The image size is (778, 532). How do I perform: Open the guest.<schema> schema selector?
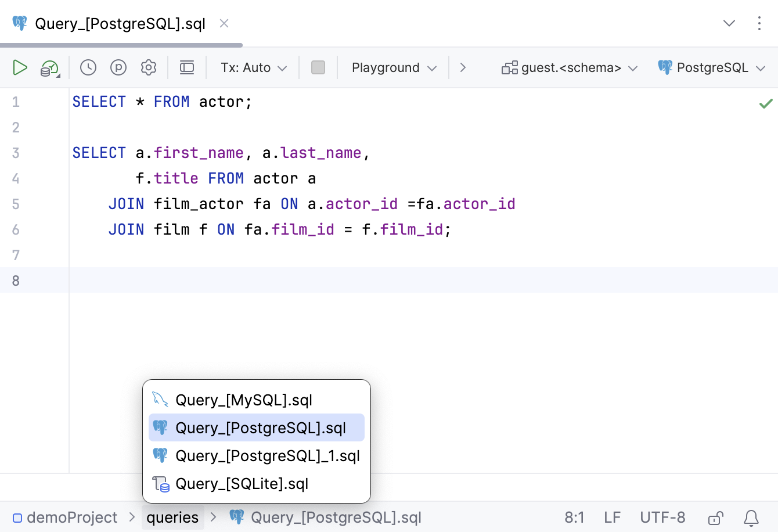(569, 67)
